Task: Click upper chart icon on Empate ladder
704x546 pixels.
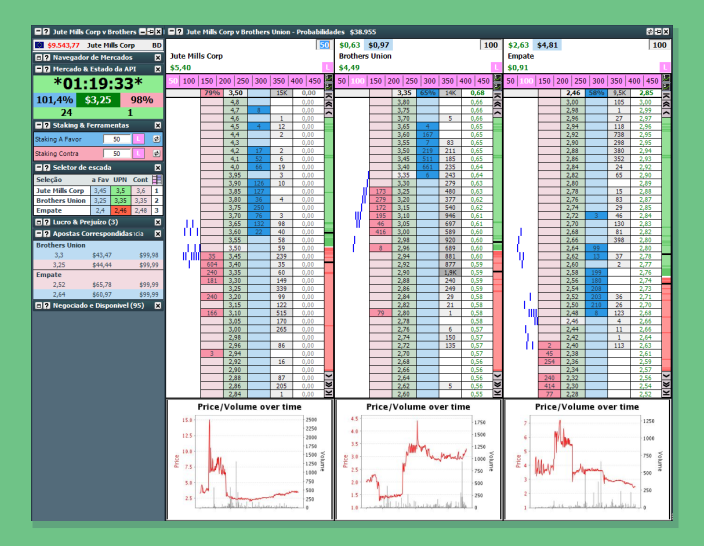Action: [x=666, y=79]
